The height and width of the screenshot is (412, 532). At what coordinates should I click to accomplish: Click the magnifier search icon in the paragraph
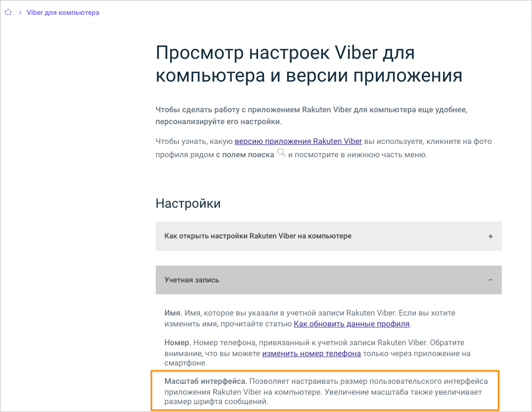coord(281,152)
